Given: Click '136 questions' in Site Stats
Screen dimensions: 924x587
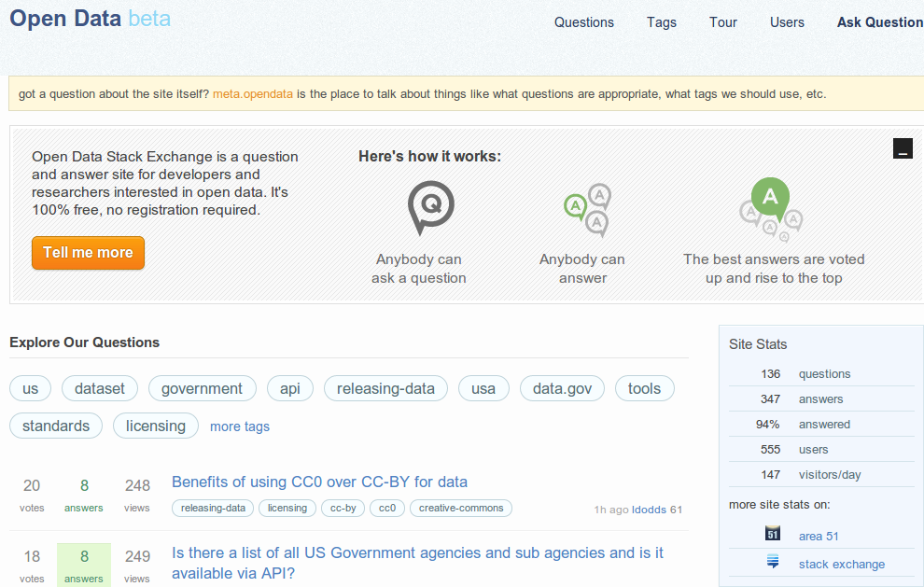Looking at the screenshot, I should 821,373.
